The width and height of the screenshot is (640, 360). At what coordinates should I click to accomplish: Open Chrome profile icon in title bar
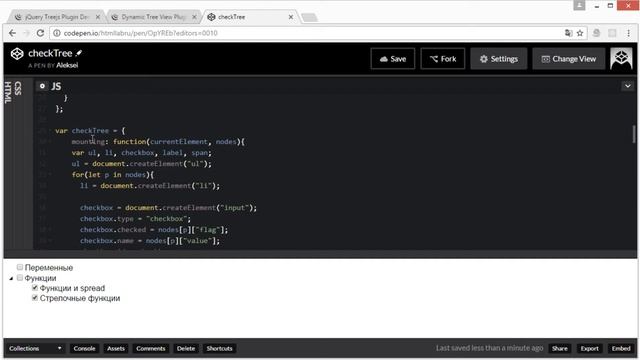coord(579,5)
